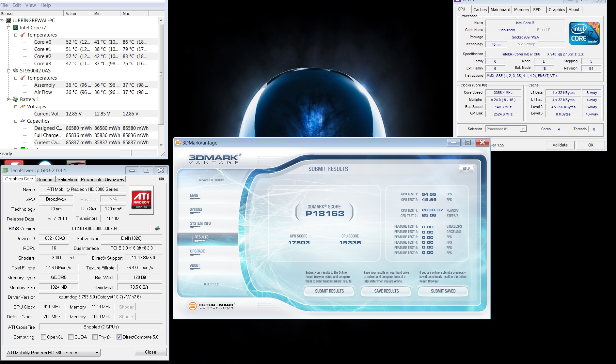Click the Submit Saved button
The image size is (616, 364).
point(443,291)
